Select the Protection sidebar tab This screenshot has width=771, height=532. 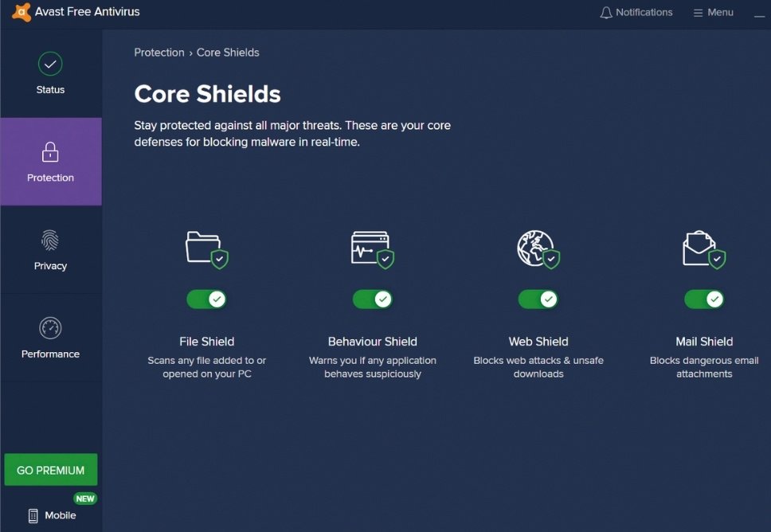click(50, 162)
